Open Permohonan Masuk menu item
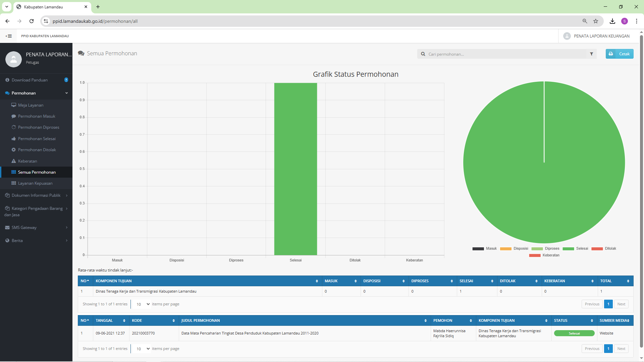Viewport: 644px width, 362px height. 37,116
